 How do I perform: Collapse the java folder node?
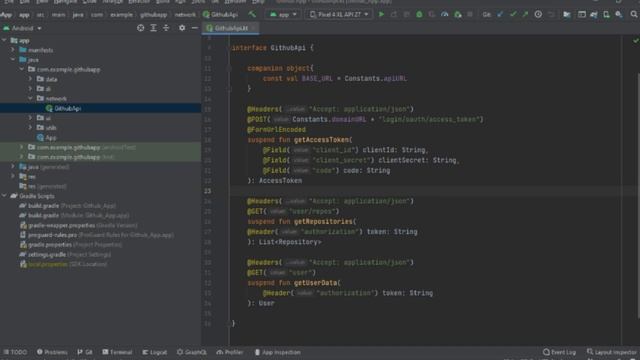13,60
